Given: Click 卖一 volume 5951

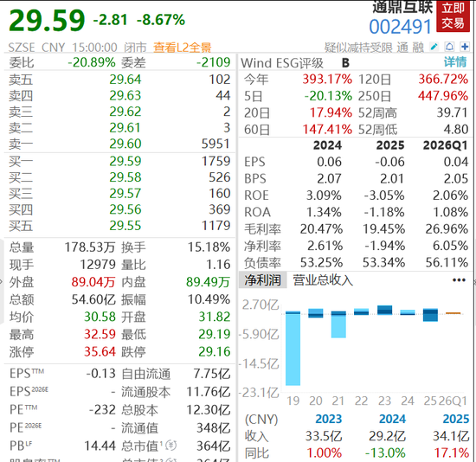Looking at the screenshot, I should (215, 144).
